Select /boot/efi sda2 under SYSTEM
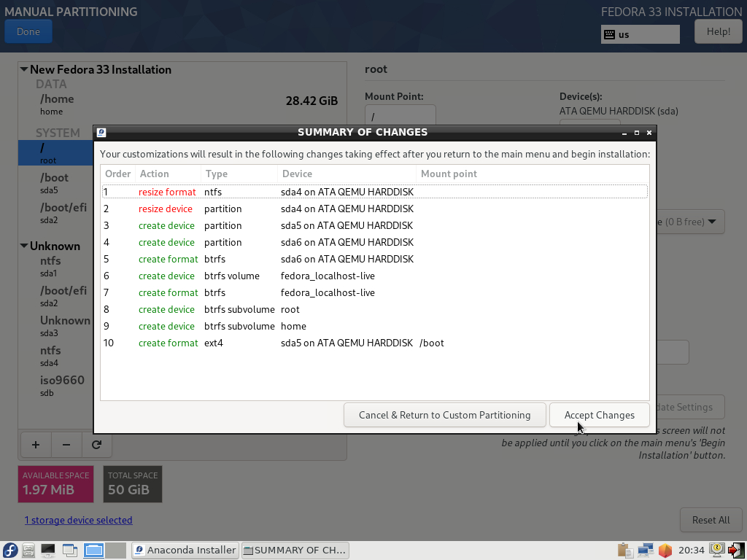 point(55,213)
